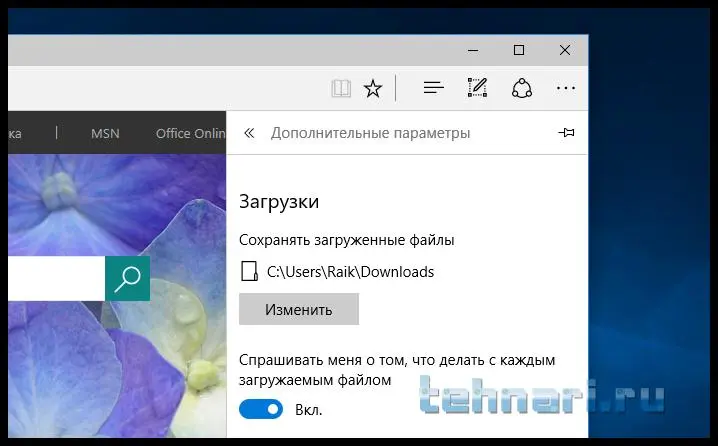Add page to favorites with star icon

373,88
